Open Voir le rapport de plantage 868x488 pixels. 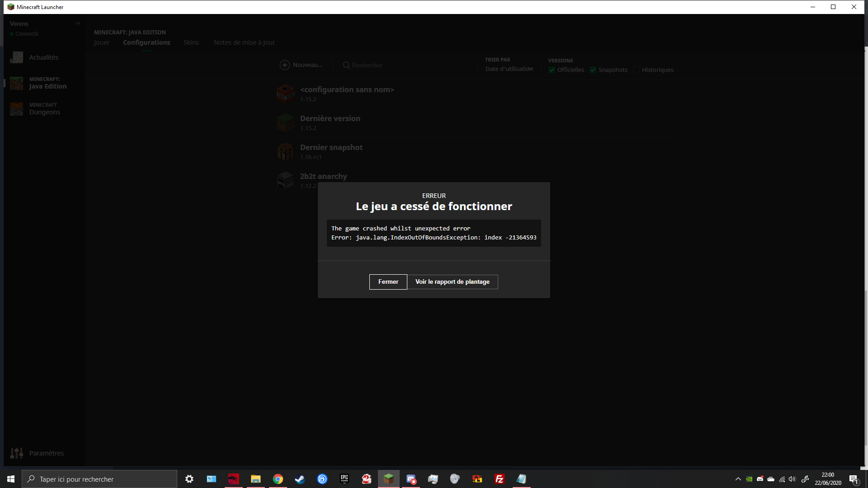pyautogui.click(x=453, y=282)
